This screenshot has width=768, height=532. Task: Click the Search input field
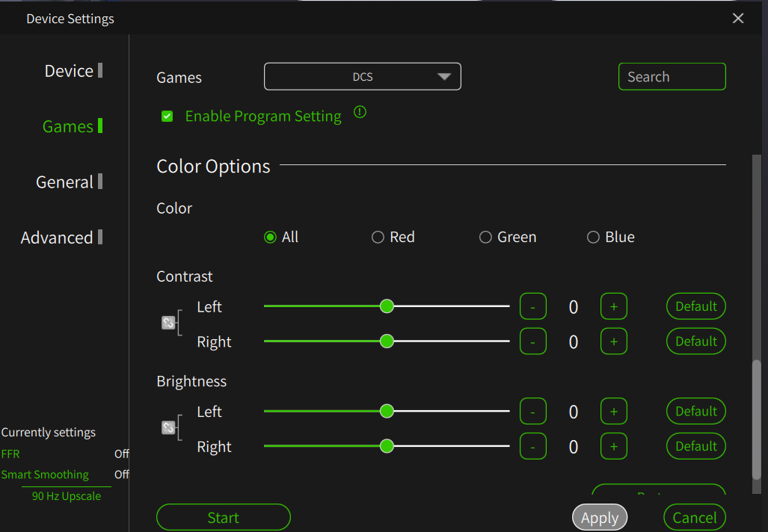pos(672,77)
